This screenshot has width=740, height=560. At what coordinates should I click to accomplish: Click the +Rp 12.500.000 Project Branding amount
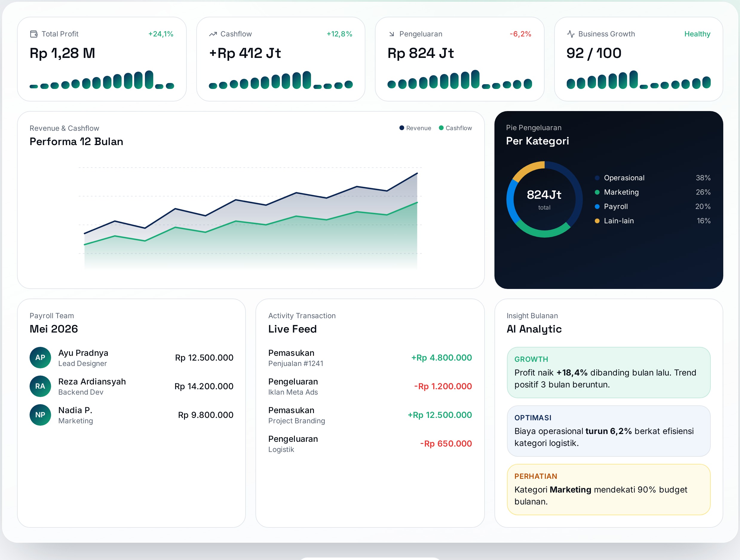439,415
